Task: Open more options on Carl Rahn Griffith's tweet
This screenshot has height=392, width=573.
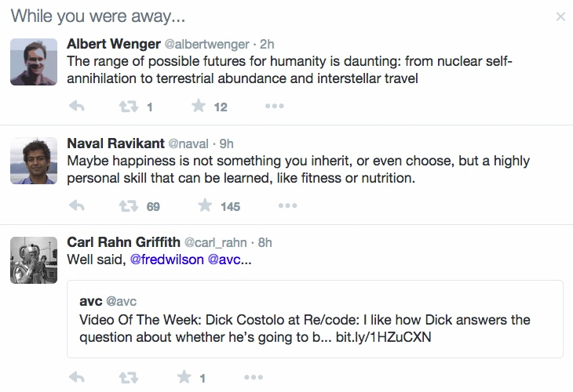Action: tap(254, 377)
